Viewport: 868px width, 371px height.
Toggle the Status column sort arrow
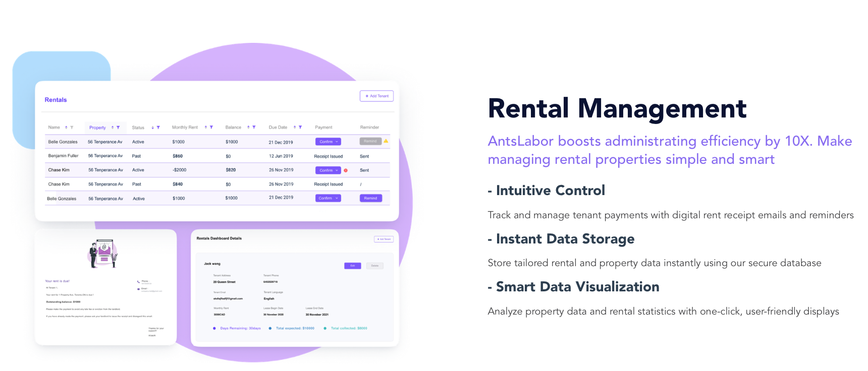tap(152, 128)
